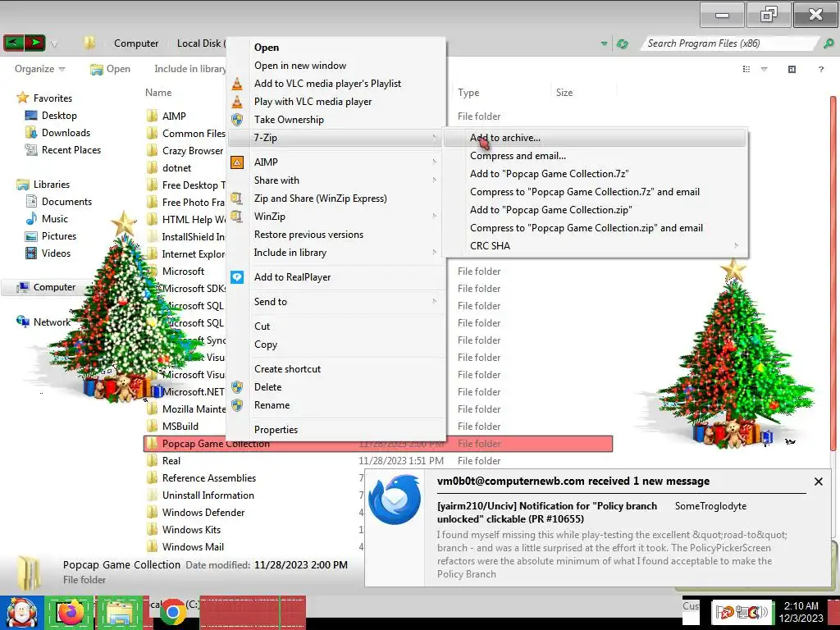Expand the 7-Zip submenu arrow
This screenshot has height=630, width=840.
click(x=435, y=138)
